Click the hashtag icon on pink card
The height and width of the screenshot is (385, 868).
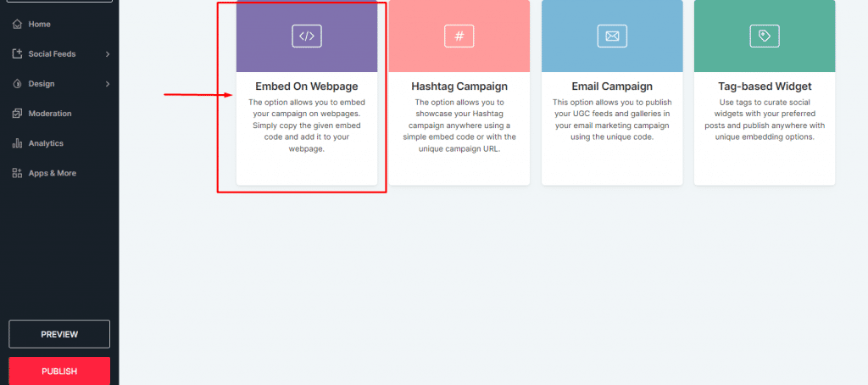coord(459,36)
